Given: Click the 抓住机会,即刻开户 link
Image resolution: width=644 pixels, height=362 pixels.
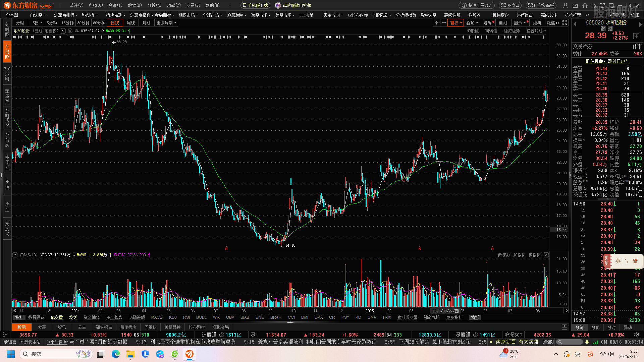Looking at the screenshot, I should coord(606,61).
